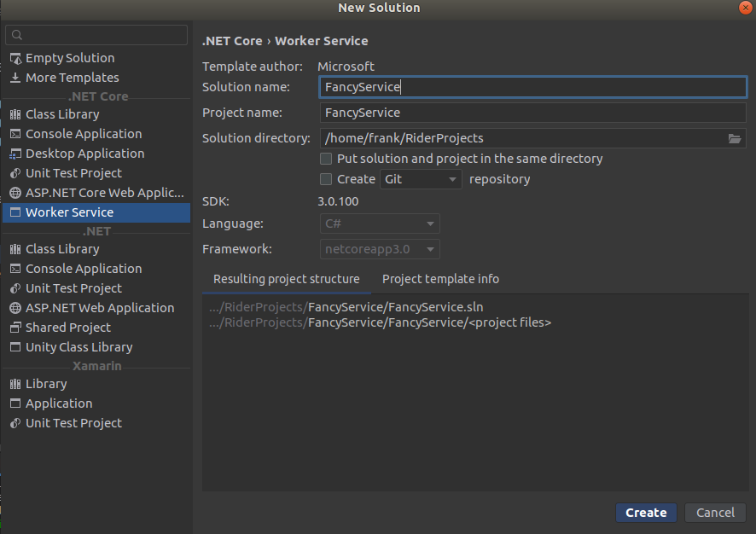The height and width of the screenshot is (534, 756).
Task: Select the Xamarin Library template icon
Action: click(x=15, y=384)
